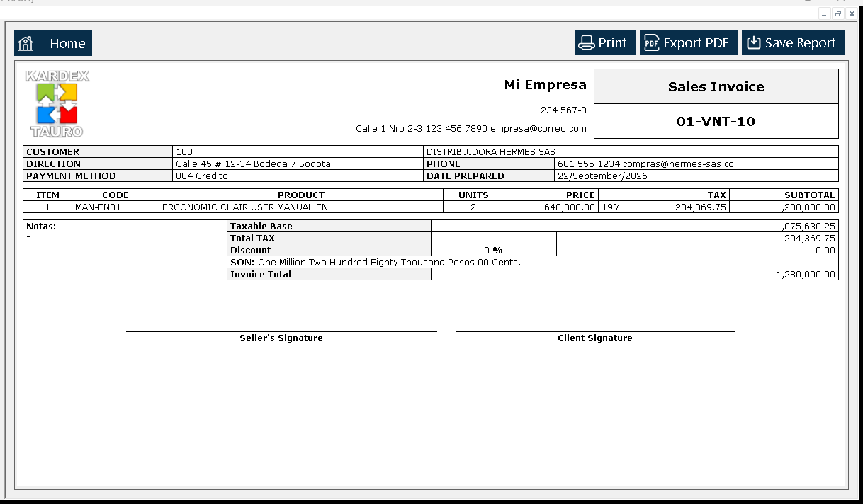
Task: Click Client Signature label
Action: [595, 338]
